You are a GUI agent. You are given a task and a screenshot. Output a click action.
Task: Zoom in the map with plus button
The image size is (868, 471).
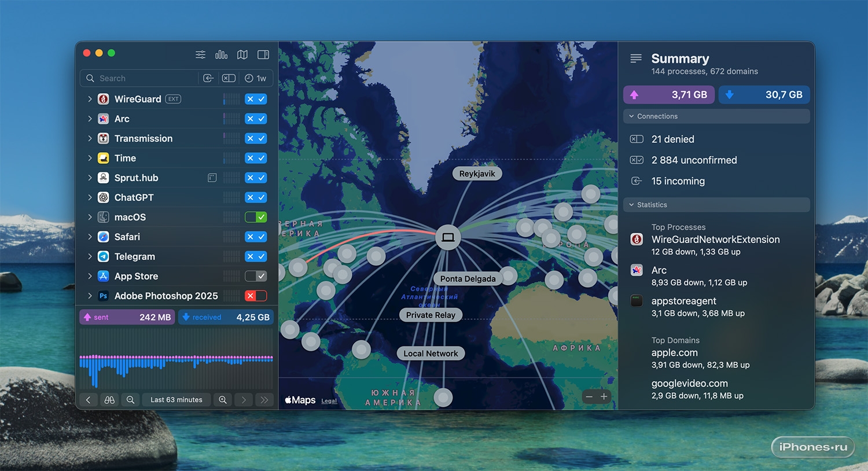(604, 396)
